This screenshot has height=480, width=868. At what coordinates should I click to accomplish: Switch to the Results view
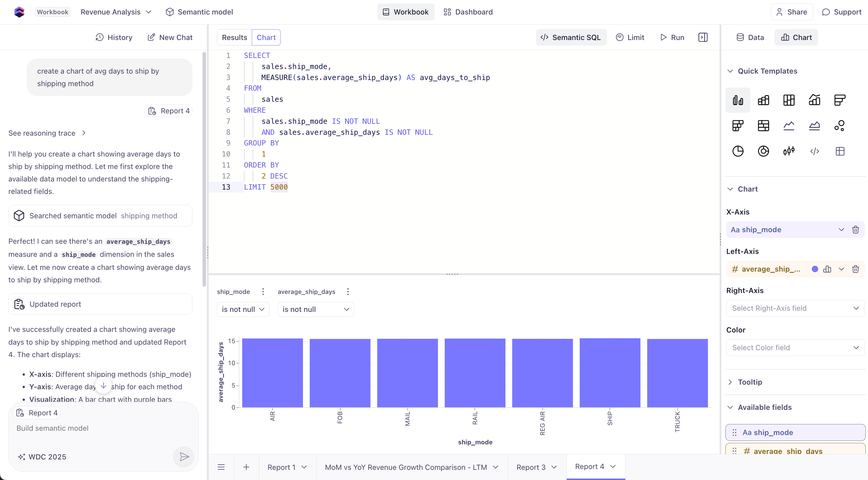234,37
